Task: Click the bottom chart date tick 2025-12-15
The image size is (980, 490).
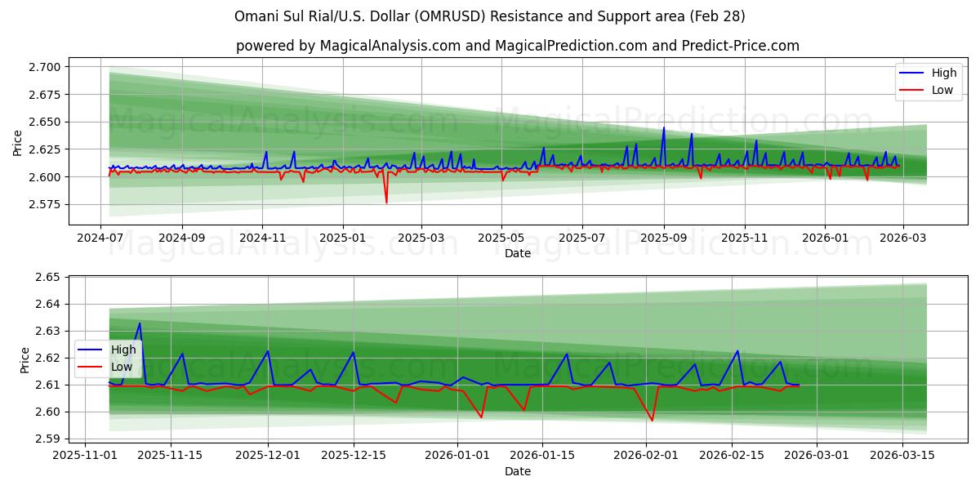Action: pyautogui.click(x=353, y=456)
